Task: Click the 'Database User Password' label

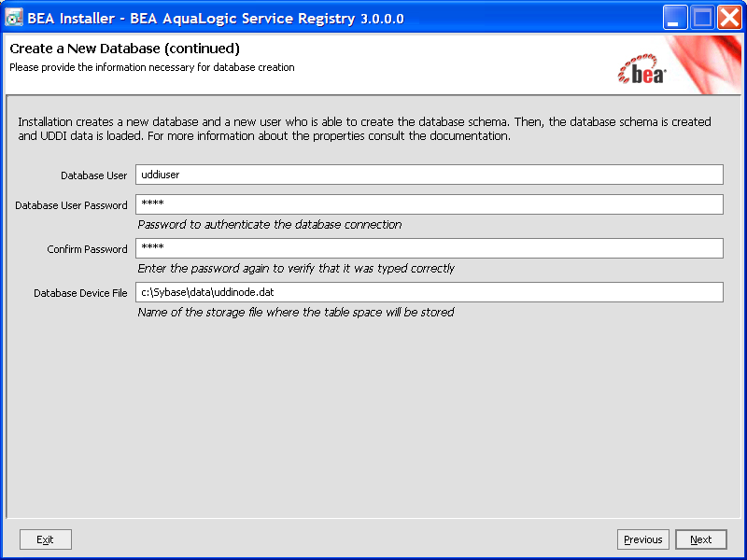Action: 72,205
